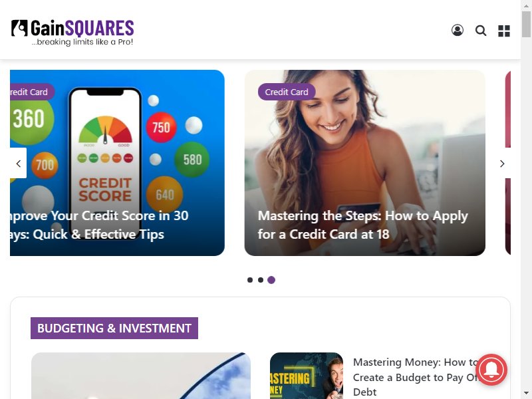Click Credit Card tag on woman slide

[x=287, y=92]
